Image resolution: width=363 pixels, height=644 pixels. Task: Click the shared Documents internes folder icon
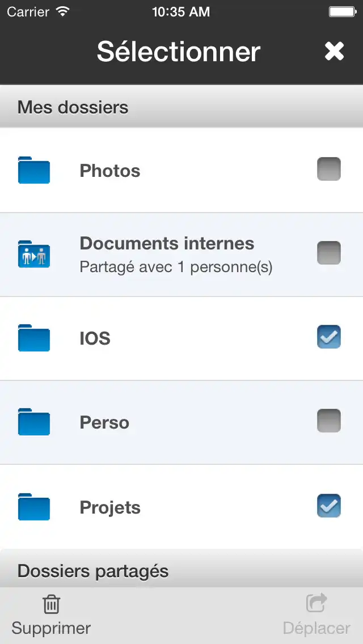(x=33, y=254)
